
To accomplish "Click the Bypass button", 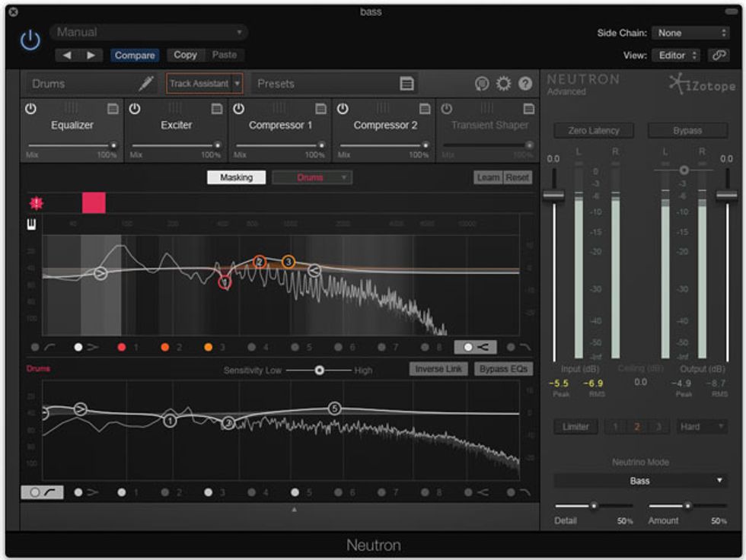I will coord(687,130).
